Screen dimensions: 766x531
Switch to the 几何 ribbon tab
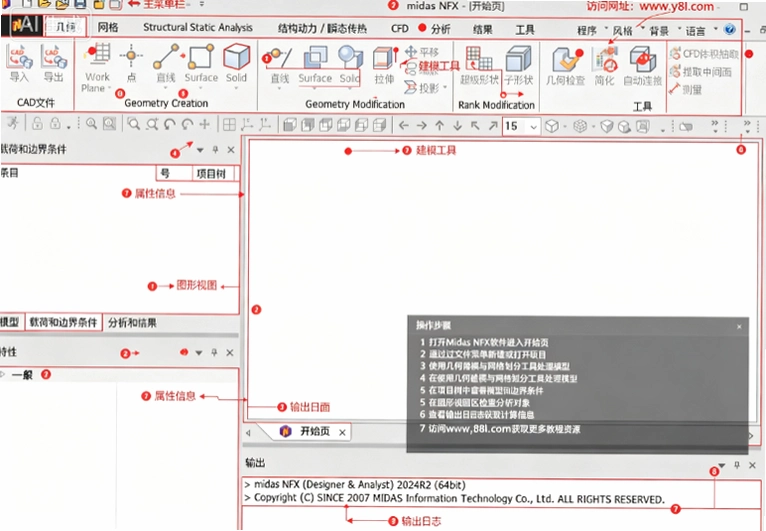(x=66, y=27)
